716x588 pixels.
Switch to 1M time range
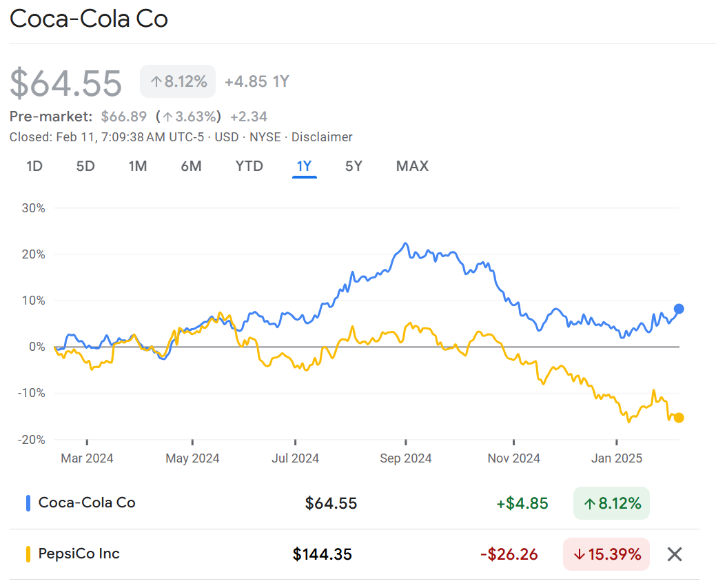(138, 166)
